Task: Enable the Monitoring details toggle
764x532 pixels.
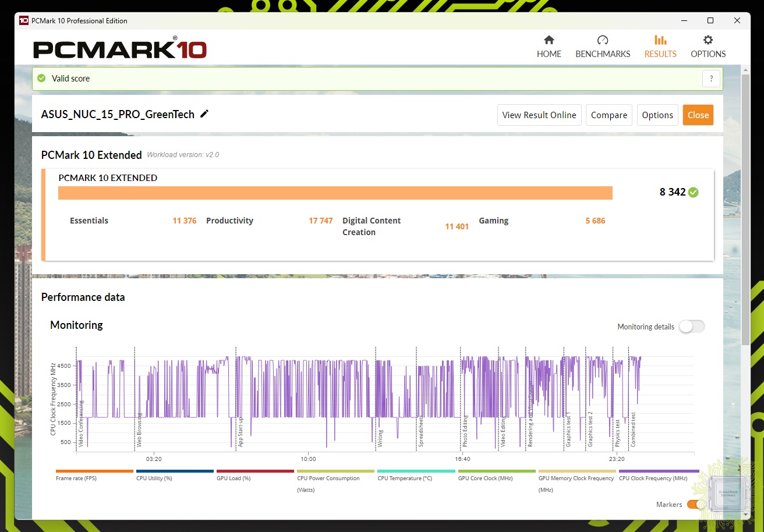Action: 691,327
